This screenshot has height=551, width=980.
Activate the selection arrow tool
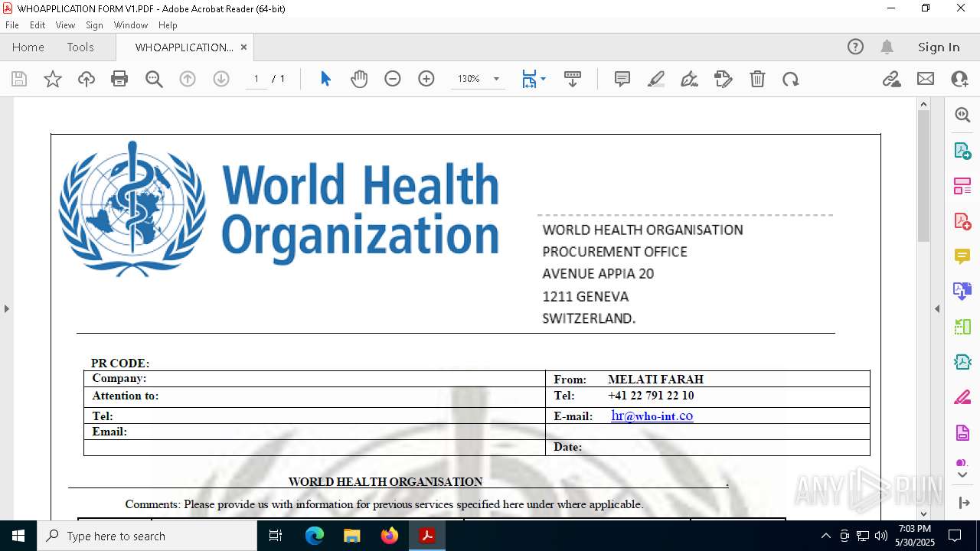click(325, 79)
